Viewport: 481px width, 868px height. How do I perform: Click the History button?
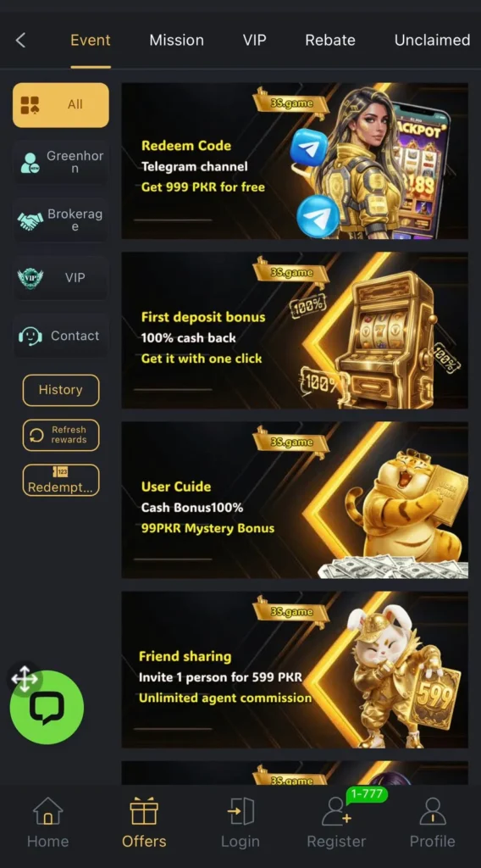click(61, 390)
